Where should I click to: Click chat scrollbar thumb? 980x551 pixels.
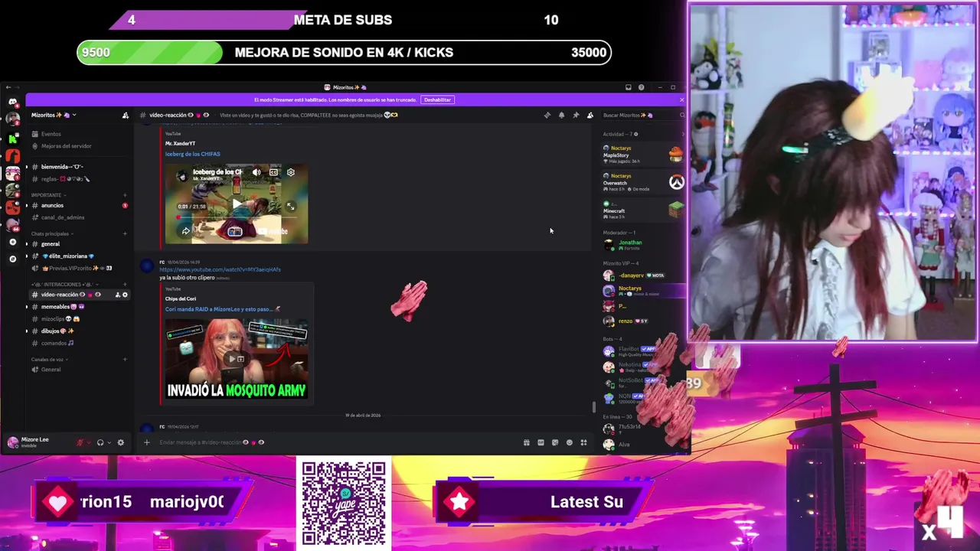click(594, 406)
